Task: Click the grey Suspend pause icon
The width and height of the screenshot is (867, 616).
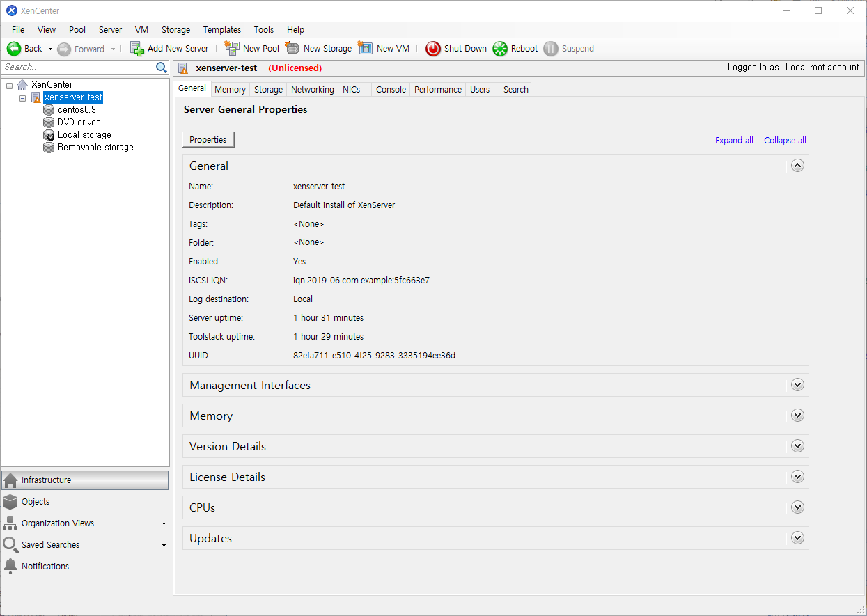Action: coord(551,49)
